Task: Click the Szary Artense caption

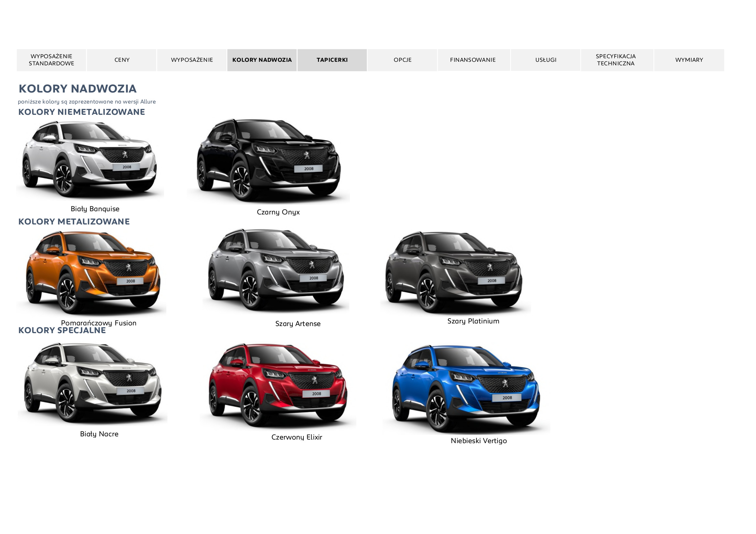Action: [x=298, y=324]
